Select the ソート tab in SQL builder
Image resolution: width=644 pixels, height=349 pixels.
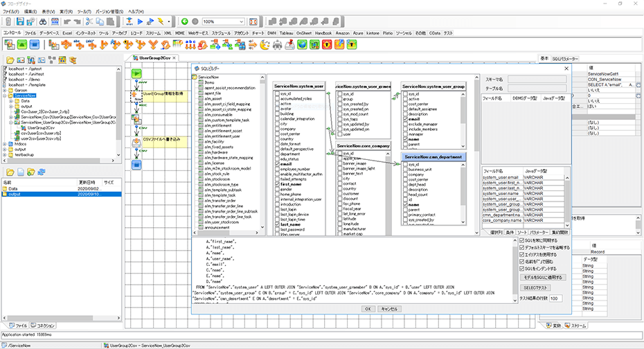point(522,233)
